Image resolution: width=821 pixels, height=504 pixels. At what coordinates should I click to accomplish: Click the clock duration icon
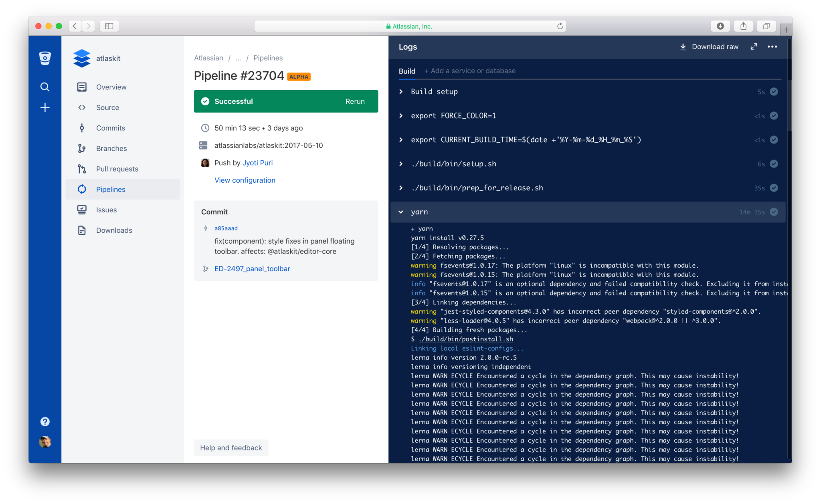pos(205,128)
